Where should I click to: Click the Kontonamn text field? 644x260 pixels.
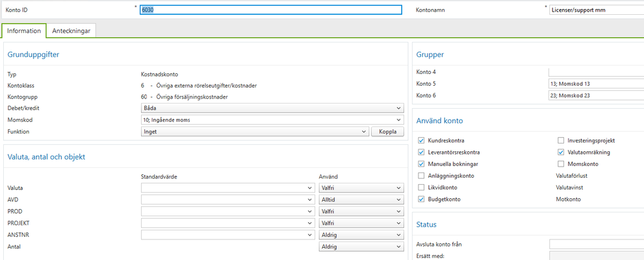coord(596,10)
